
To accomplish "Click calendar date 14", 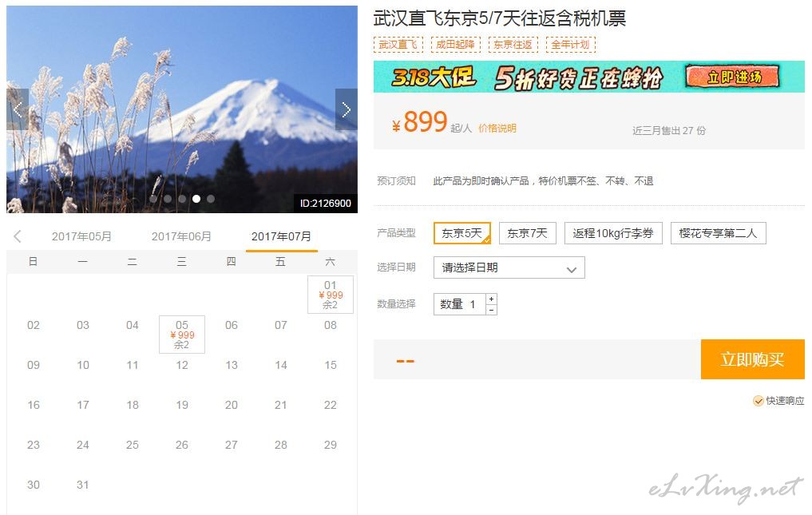I will [281, 365].
